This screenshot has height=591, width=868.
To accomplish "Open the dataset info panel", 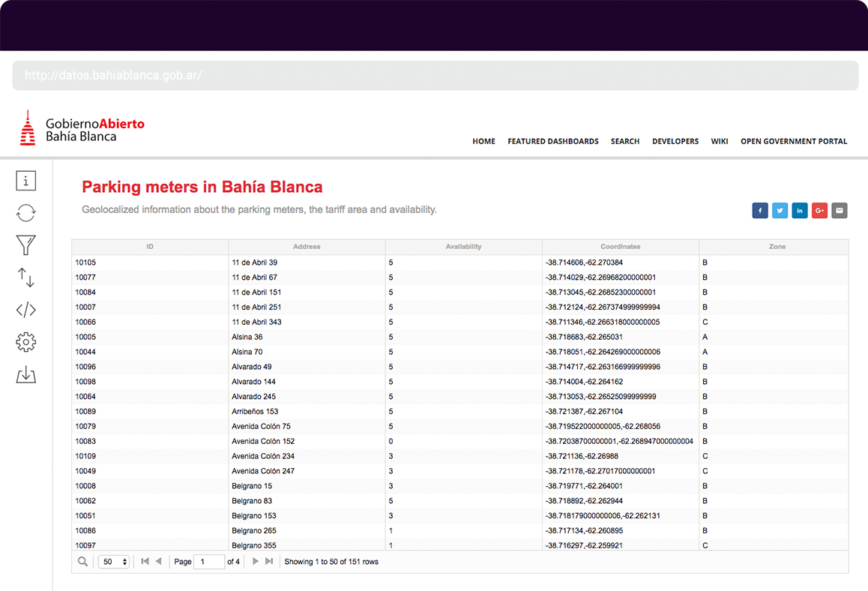I will [x=25, y=180].
